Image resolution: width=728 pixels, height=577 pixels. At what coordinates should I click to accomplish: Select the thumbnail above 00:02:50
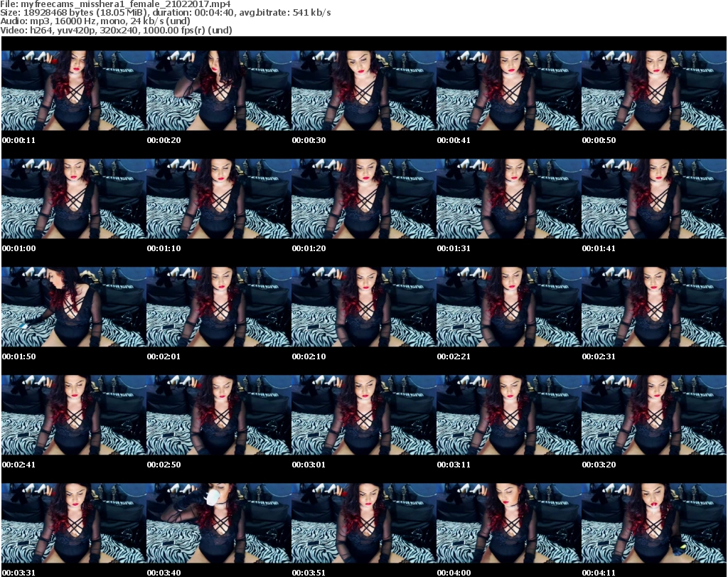point(219,415)
